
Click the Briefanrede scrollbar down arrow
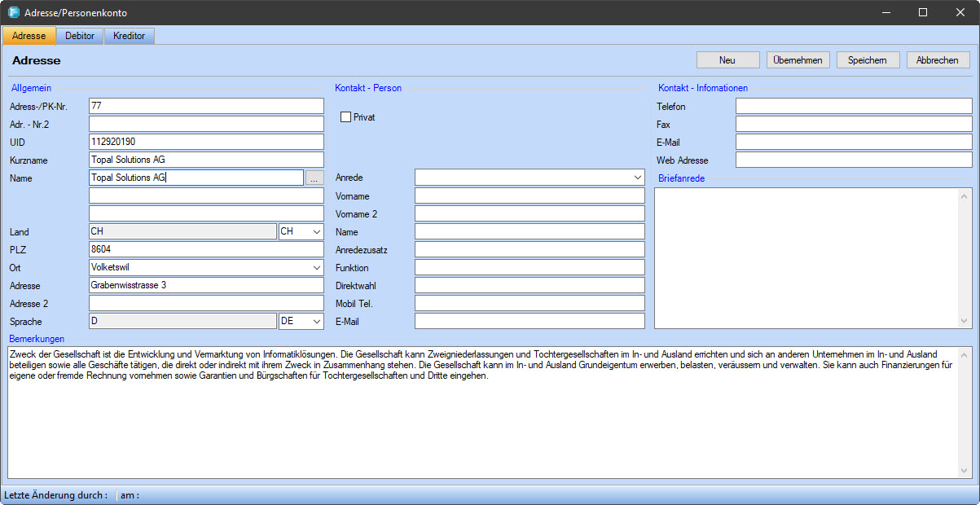coord(966,322)
